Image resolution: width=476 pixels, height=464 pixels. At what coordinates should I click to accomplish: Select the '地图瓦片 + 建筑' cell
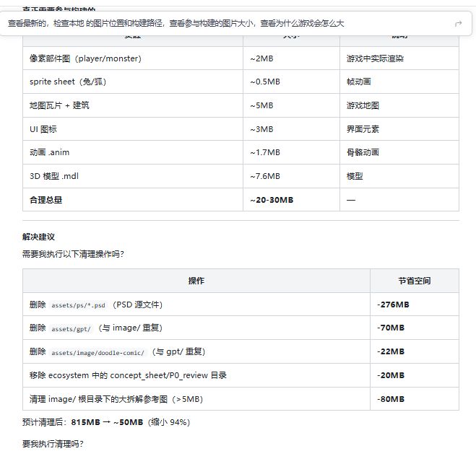click(x=133, y=105)
